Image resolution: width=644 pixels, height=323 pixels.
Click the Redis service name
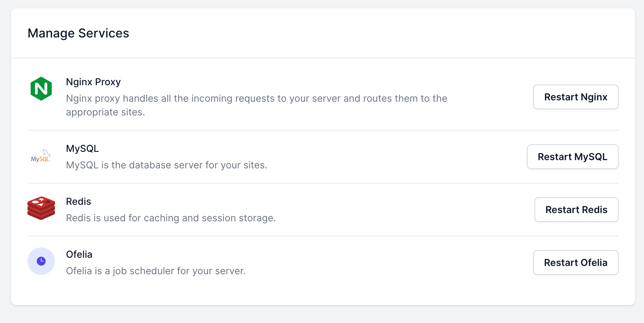click(79, 201)
